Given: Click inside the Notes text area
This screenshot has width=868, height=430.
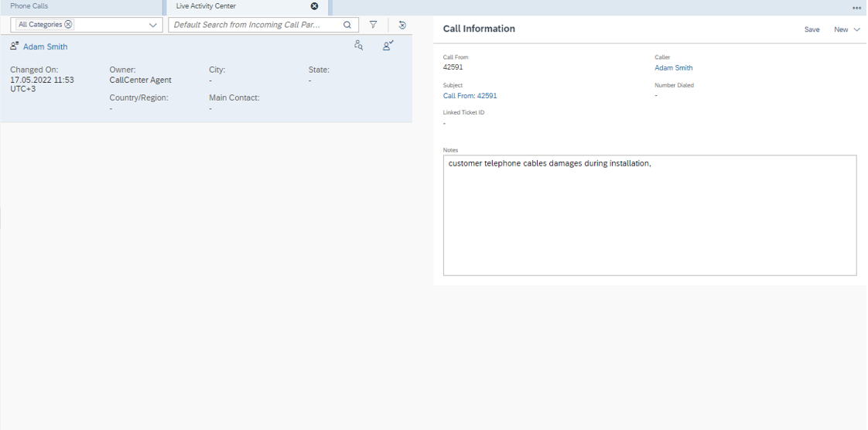Looking at the screenshot, I should (x=649, y=217).
